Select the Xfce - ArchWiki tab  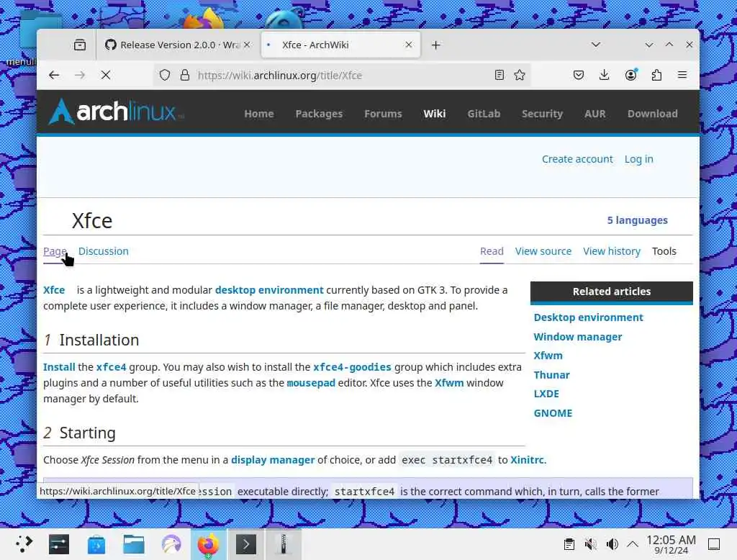point(340,45)
